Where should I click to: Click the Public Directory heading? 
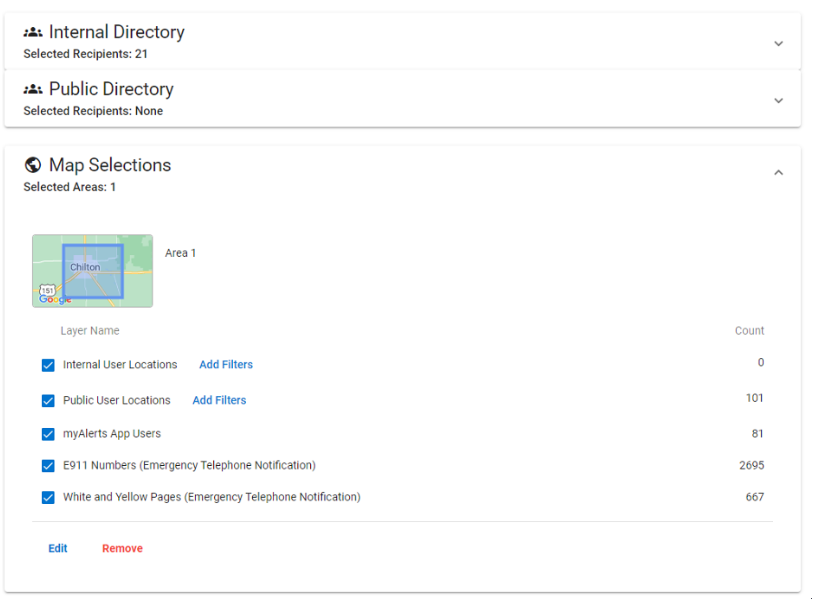pyautogui.click(x=111, y=89)
